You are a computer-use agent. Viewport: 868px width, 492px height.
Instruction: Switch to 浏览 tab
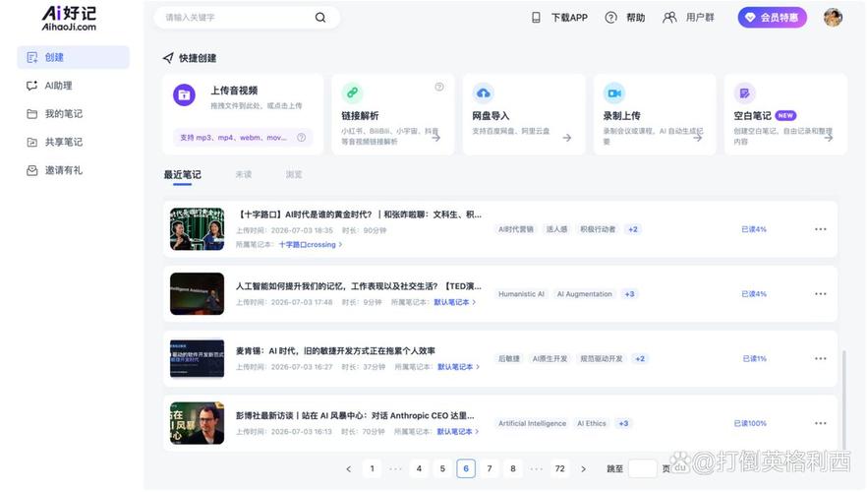(x=294, y=174)
